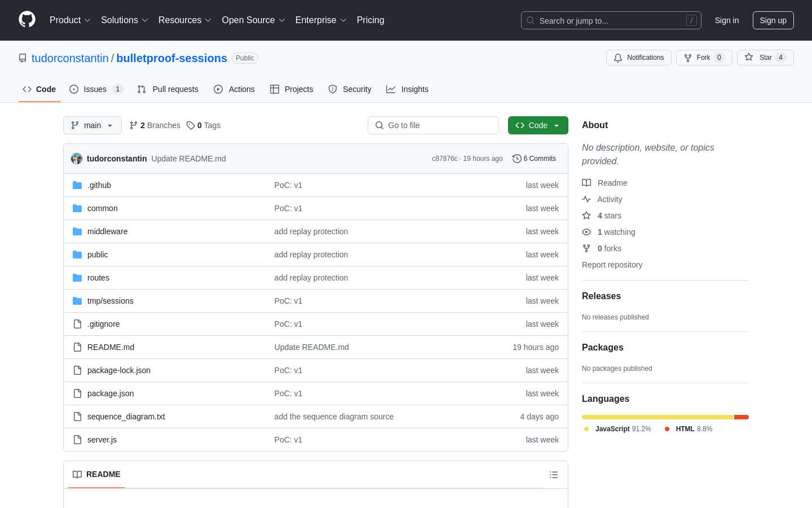Select the package.json file icon
This screenshot has height=508, width=812.
77,393
